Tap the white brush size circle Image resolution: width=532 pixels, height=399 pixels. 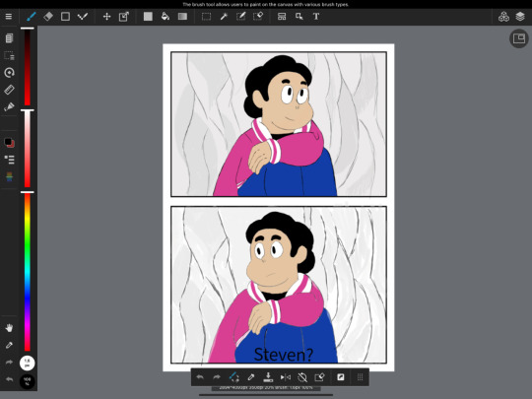[28, 363]
